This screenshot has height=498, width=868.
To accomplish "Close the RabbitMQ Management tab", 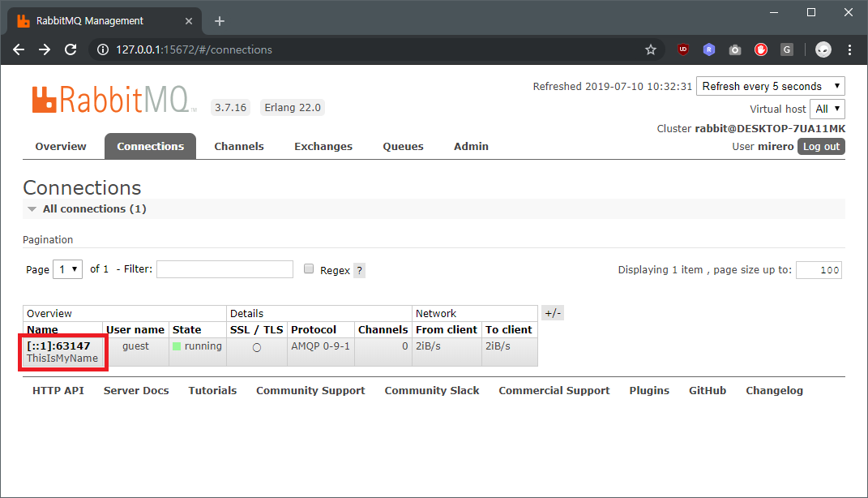I will click(x=189, y=21).
